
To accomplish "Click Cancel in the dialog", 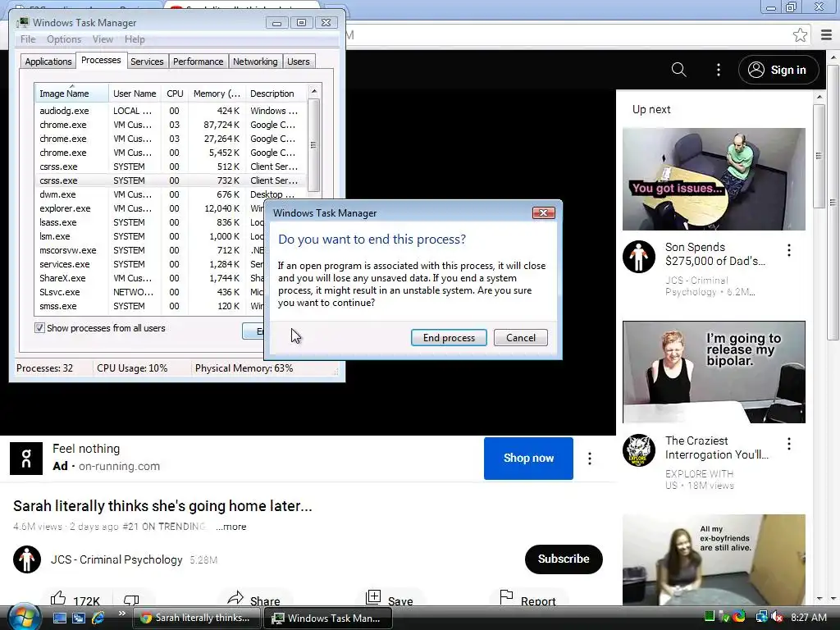I will coord(521,337).
